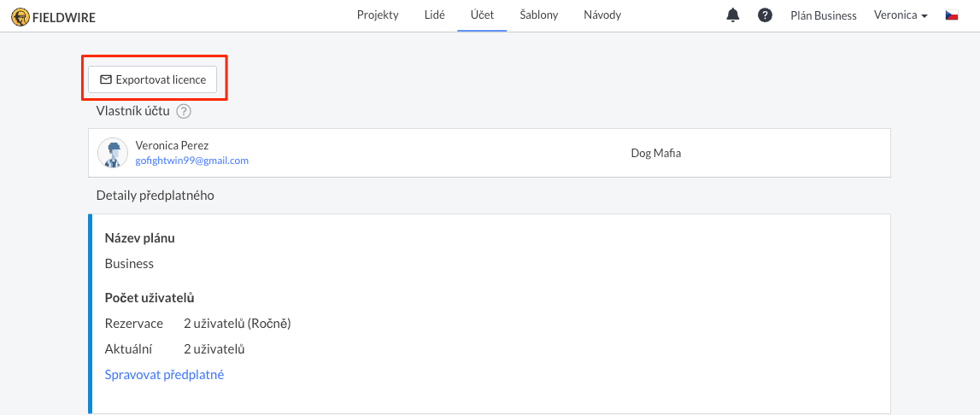980x415 pixels.
Task: Open email gofightwin99@gmail.com link
Action: click(x=192, y=161)
